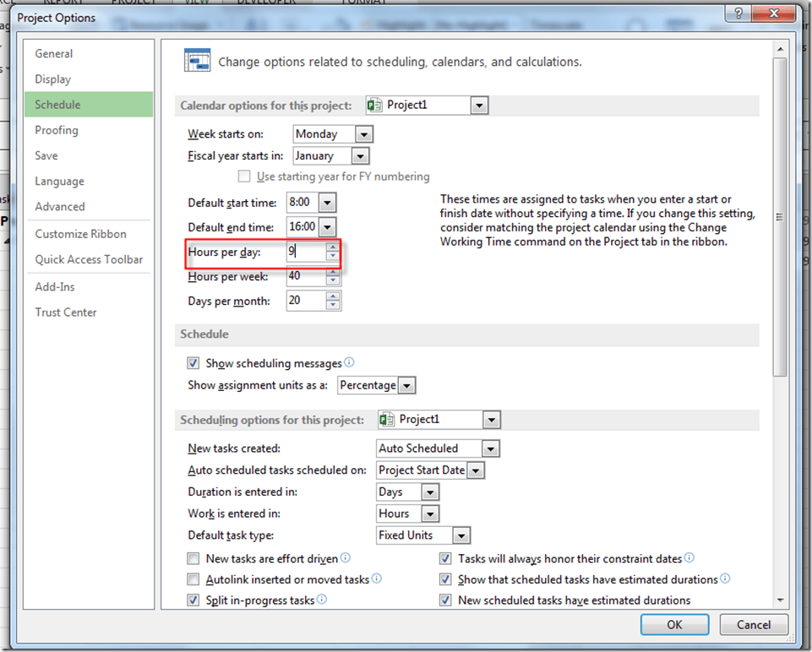The image size is (812, 652).
Task: Increase Hours per day with up arrow
Action: coord(333,247)
